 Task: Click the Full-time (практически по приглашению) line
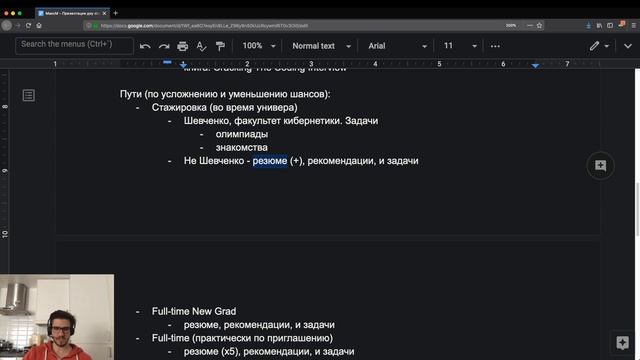pos(242,338)
